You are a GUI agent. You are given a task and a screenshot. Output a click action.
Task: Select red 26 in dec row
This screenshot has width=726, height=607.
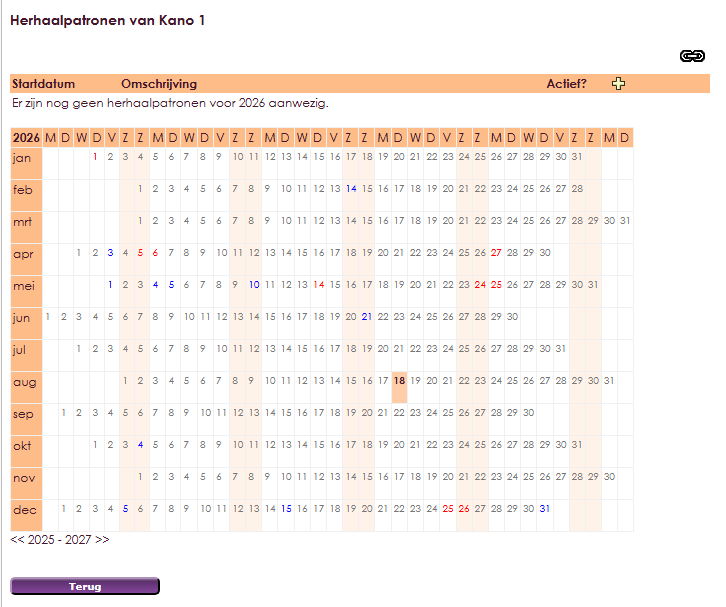pos(464,509)
